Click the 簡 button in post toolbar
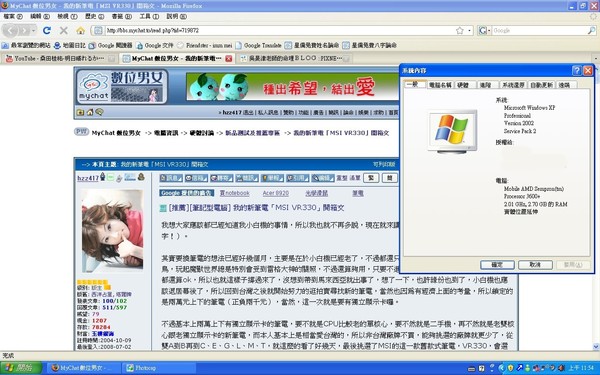 (390, 178)
